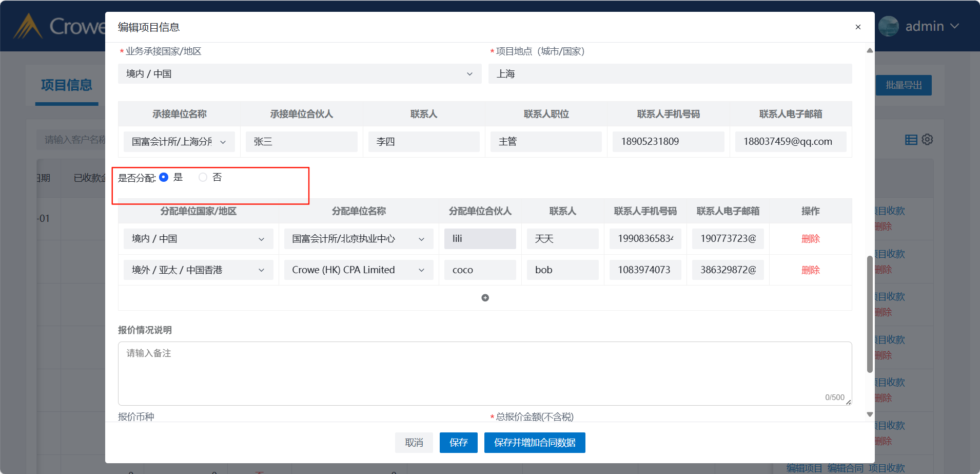Open the 境外 / 亚太 / 中国香港 dropdown
Screen dimensions: 980x474
[199, 270]
